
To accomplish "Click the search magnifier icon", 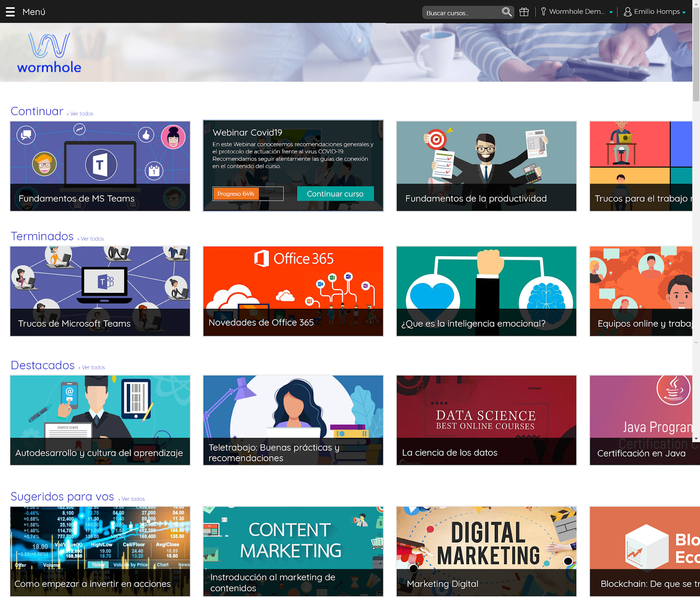I will point(506,12).
